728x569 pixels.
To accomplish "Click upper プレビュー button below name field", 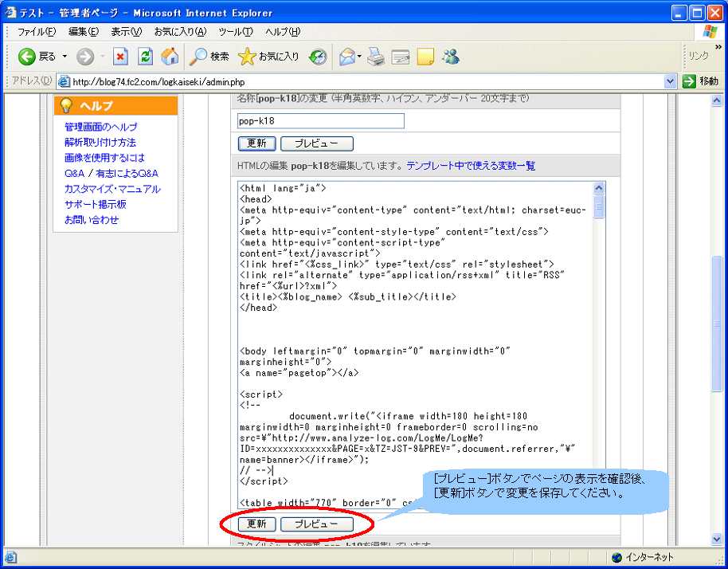I will [x=317, y=143].
